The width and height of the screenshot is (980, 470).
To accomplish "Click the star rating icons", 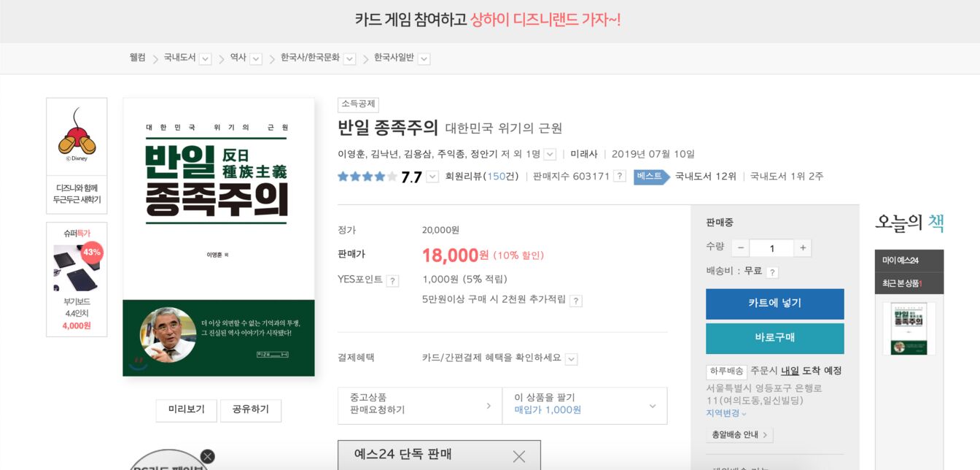I will tap(367, 177).
